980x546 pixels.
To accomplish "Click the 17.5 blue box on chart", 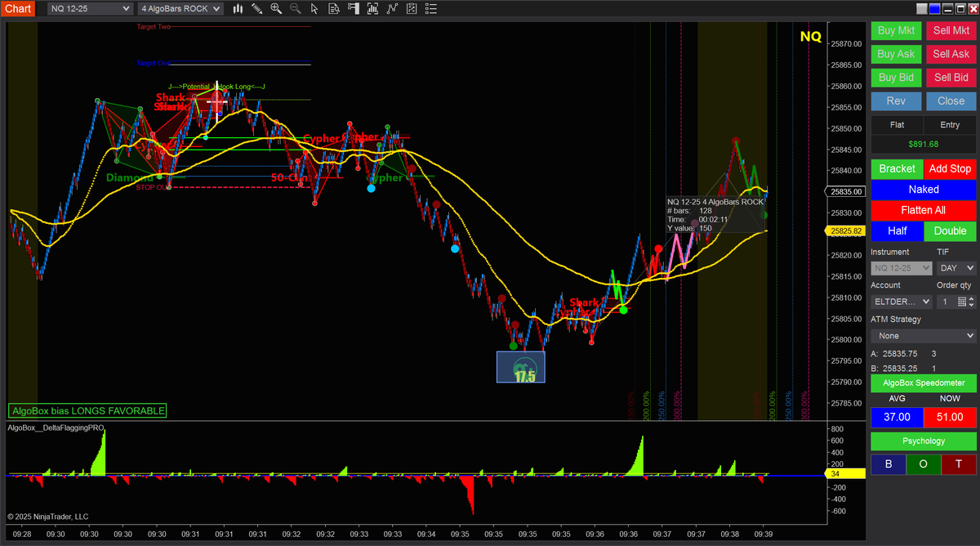I will [521, 367].
